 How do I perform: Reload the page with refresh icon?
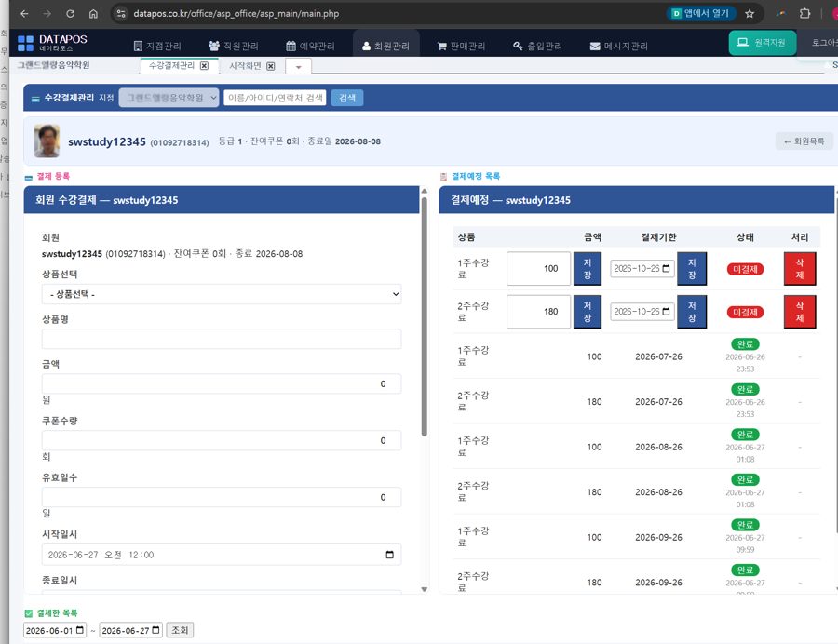tap(70, 14)
